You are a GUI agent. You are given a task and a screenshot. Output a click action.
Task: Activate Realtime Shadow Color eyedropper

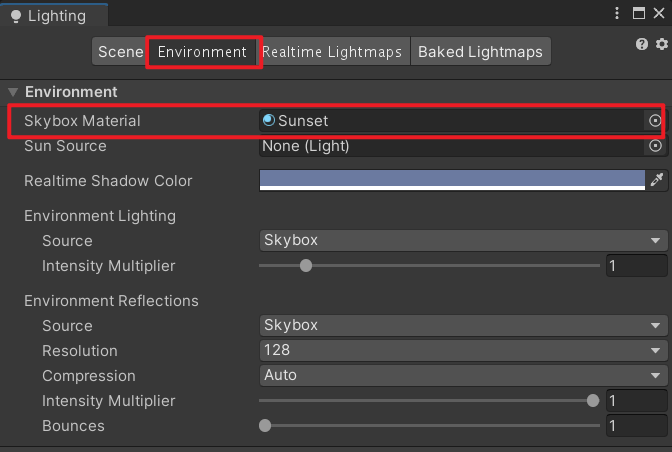(x=657, y=180)
